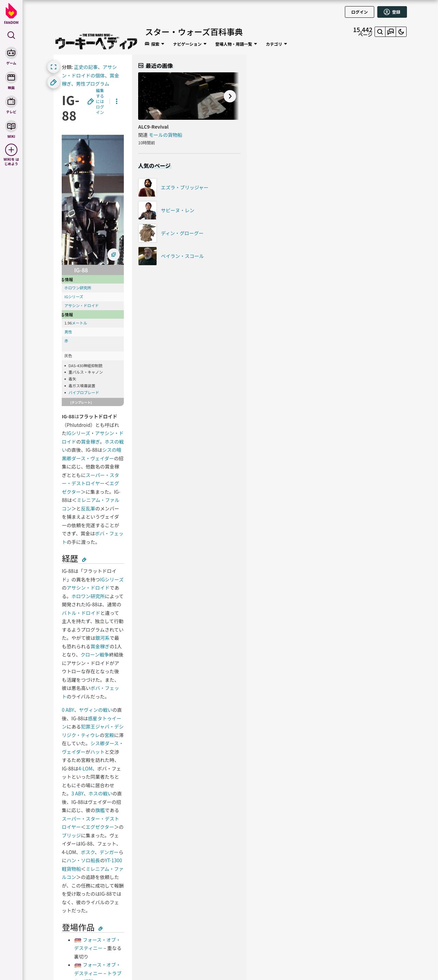This screenshot has height=980, width=438.
Task: Open the クローン戦争 link
Action: [x=95, y=655]
